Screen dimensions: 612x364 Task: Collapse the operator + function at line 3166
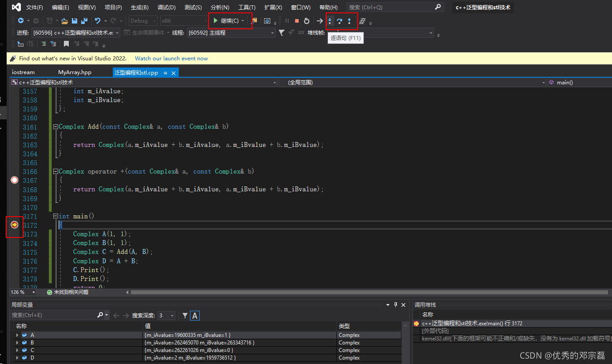55,171
